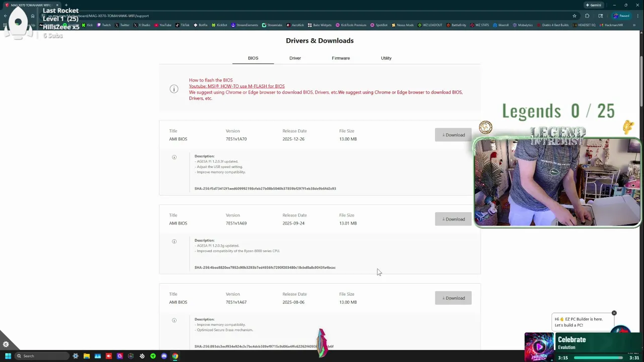
Task: Open the Streamlabs bookmark
Action: point(272,25)
